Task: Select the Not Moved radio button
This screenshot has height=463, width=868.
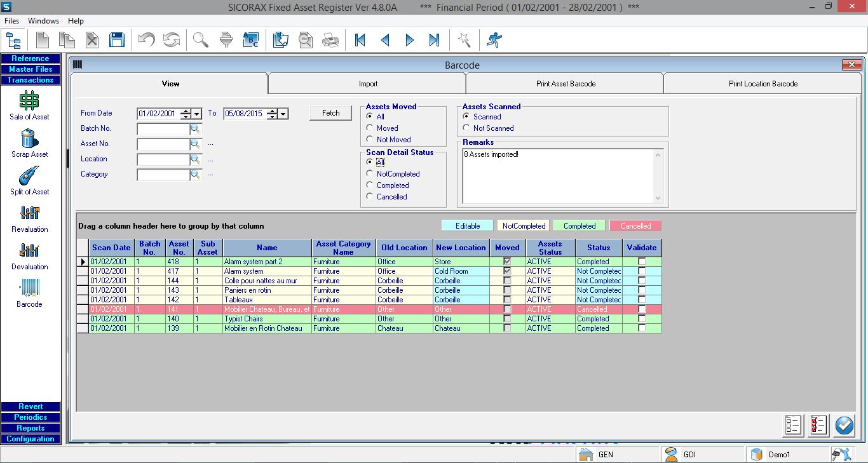Action: point(370,140)
